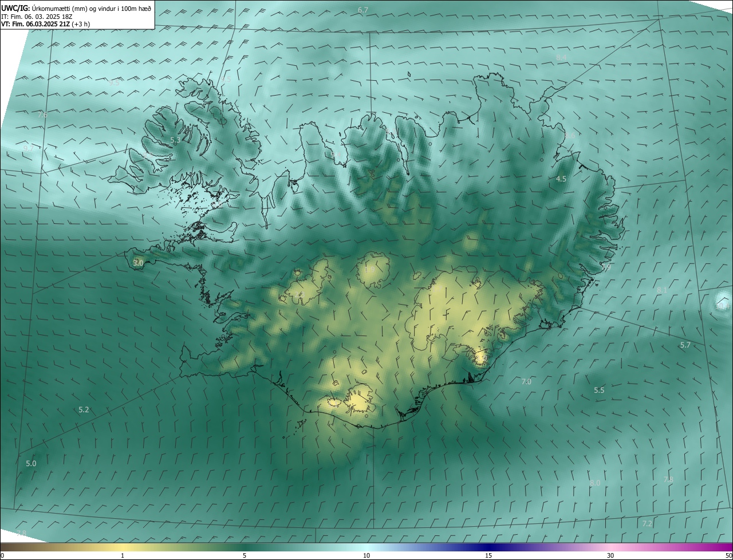Click the 5.0 precipitation value

click(x=31, y=463)
